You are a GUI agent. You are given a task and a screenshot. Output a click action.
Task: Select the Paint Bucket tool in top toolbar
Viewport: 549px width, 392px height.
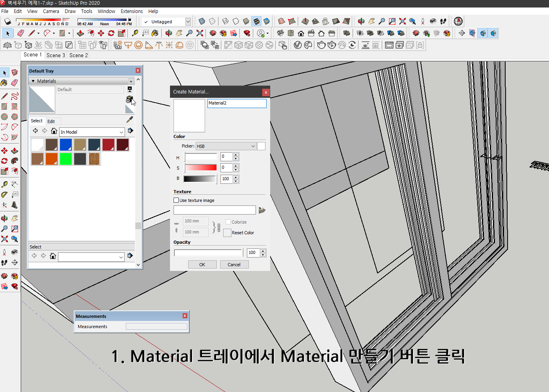click(155, 33)
